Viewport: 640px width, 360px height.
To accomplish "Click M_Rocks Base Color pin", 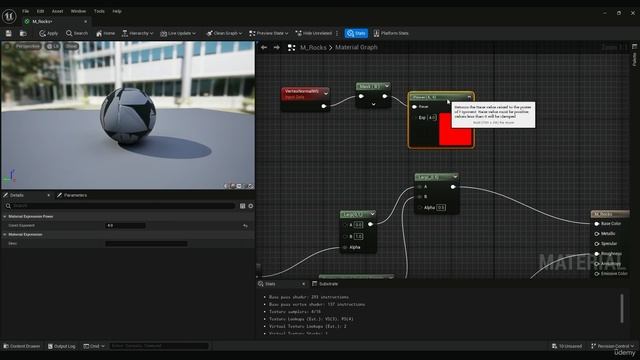I will [597, 224].
